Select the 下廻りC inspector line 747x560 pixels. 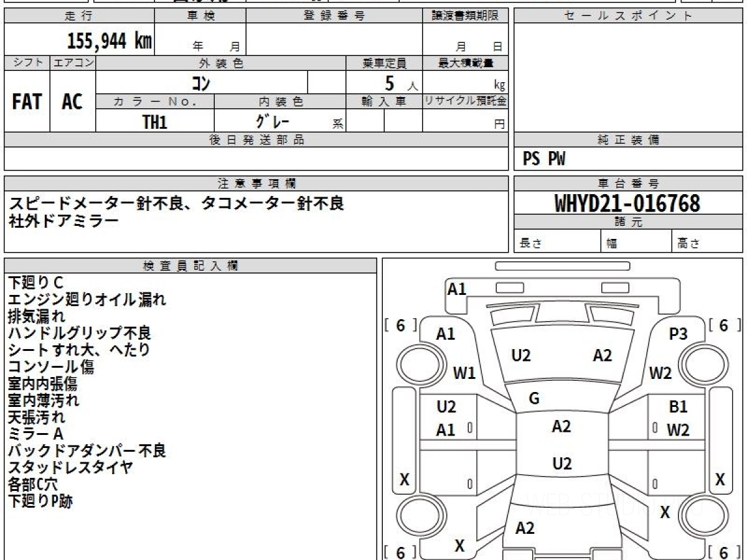pos(35,283)
